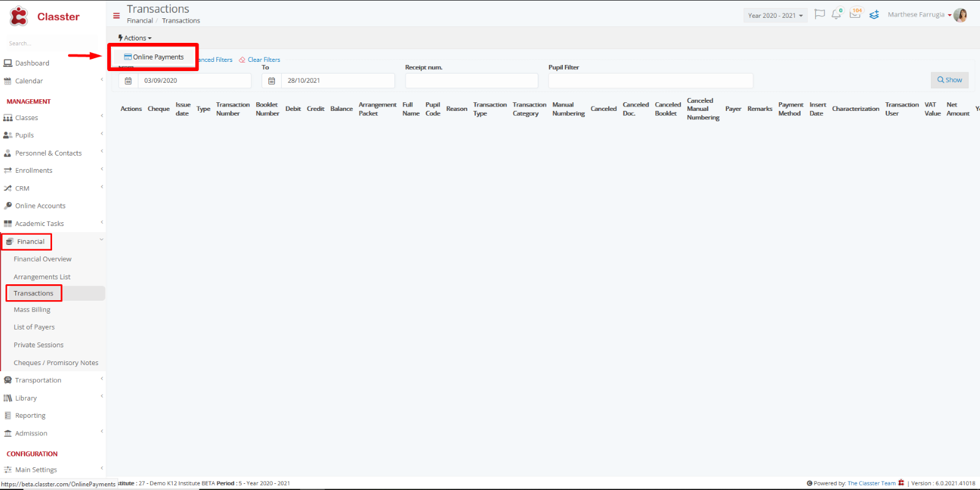This screenshot has height=490, width=980.
Task: Click the Transportation bus icon
Action: coord(8,380)
